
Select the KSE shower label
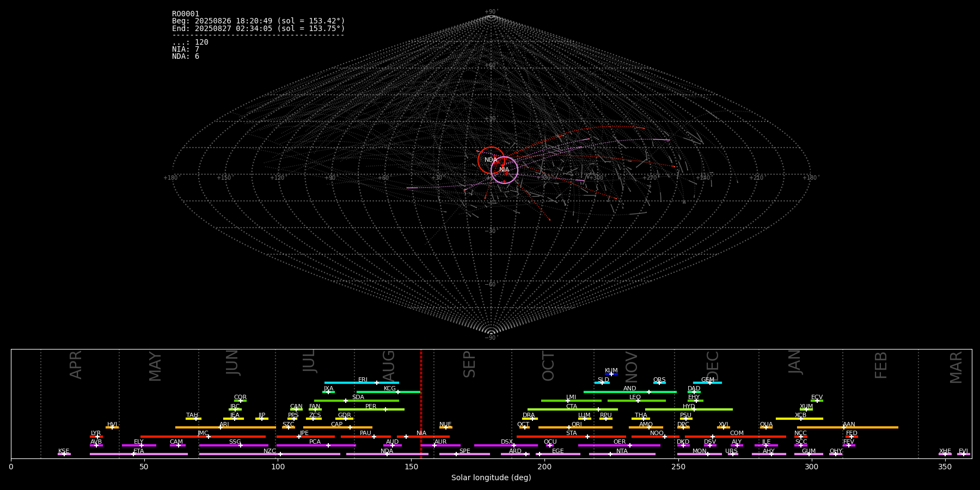pos(64,451)
